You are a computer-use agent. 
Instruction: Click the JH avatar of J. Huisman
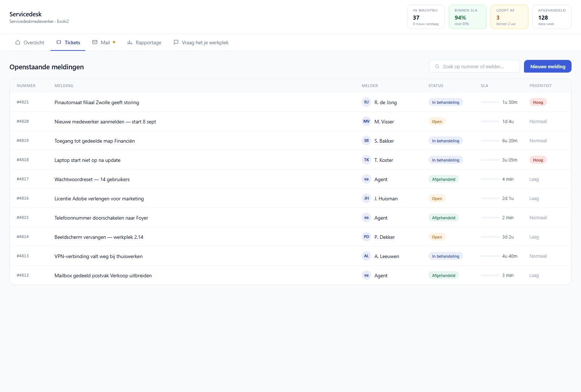pos(366,198)
